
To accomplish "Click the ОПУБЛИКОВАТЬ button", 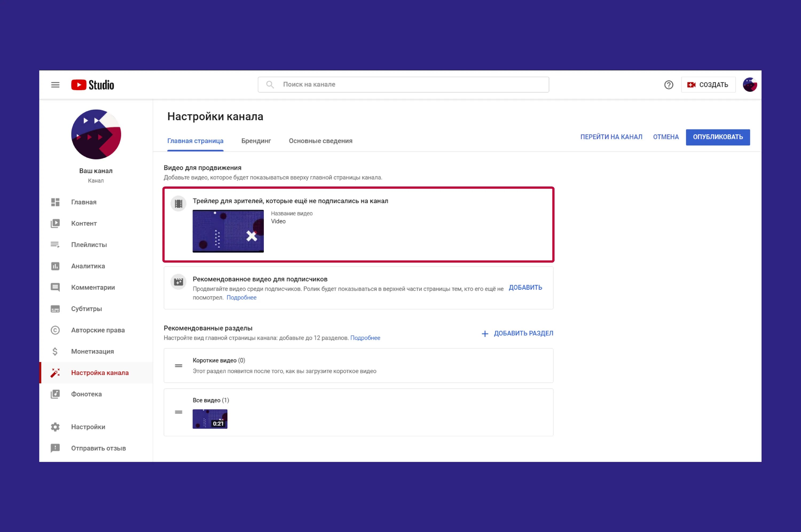I will tap(718, 137).
